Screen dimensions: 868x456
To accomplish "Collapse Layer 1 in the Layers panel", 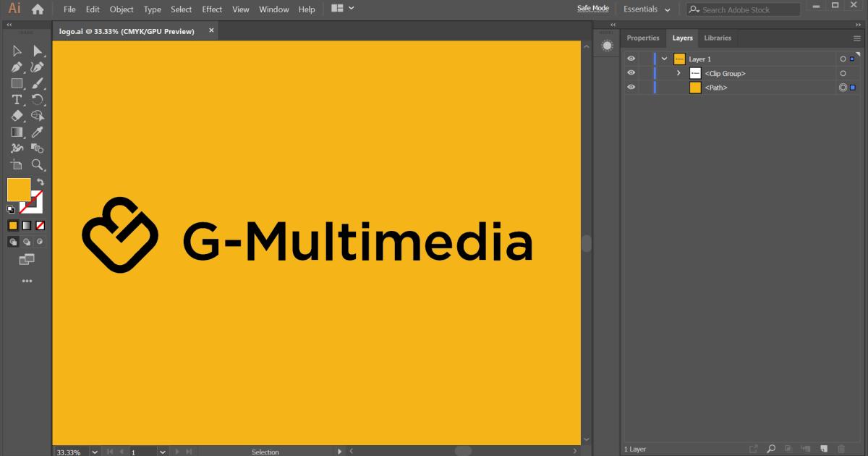I will coord(663,59).
